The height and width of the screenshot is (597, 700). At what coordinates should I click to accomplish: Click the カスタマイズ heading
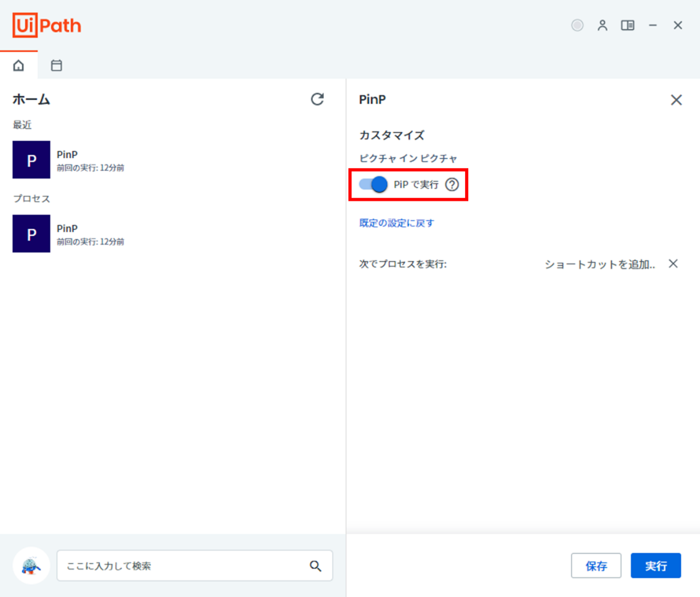click(392, 135)
